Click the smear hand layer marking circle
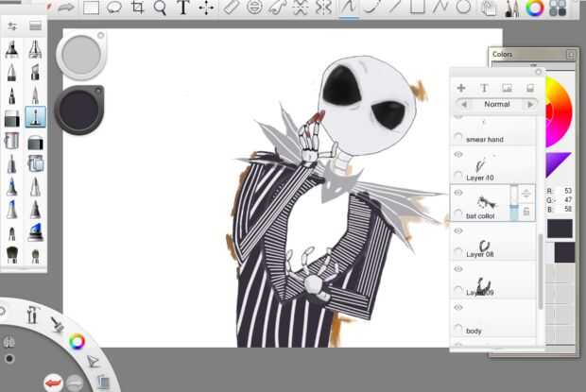586x392 pixels. pyautogui.click(x=458, y=137)
